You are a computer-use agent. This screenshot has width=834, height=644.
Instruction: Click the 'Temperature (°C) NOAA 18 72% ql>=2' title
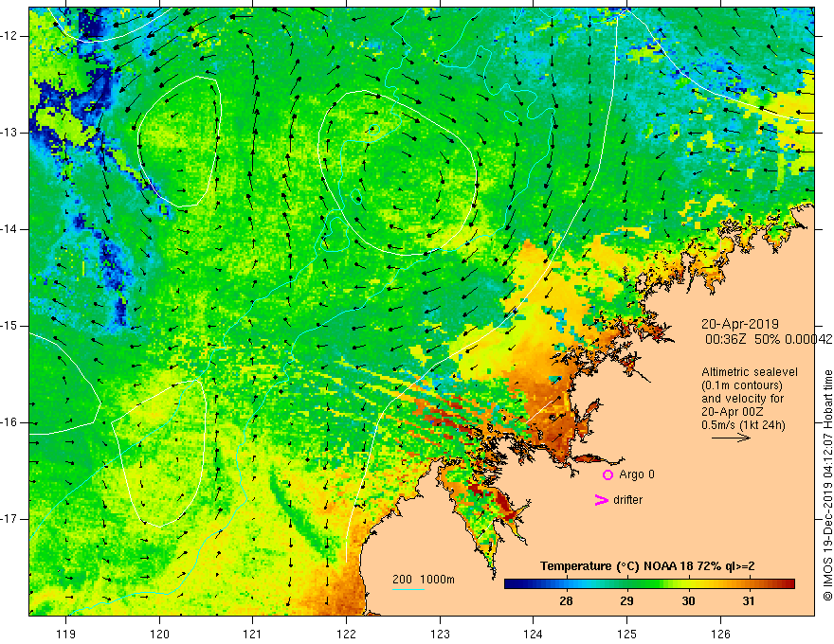click(647, 566)
